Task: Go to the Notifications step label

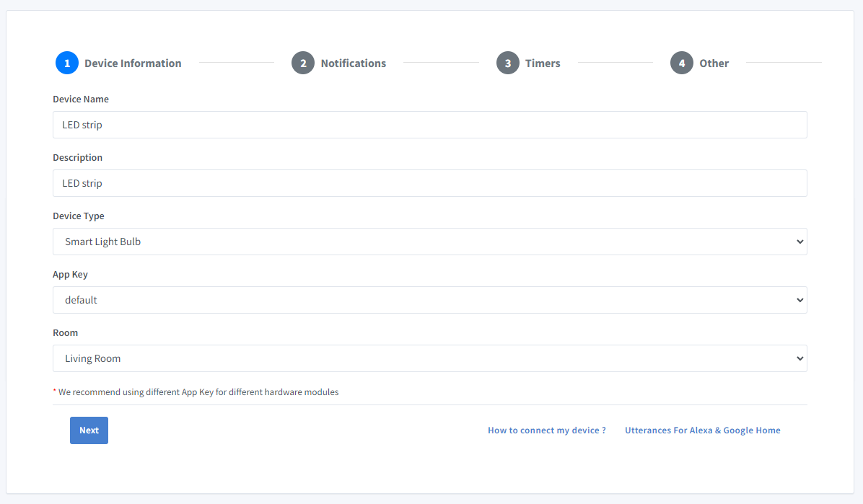Action: pyautogui.click(x=353, y=63)
